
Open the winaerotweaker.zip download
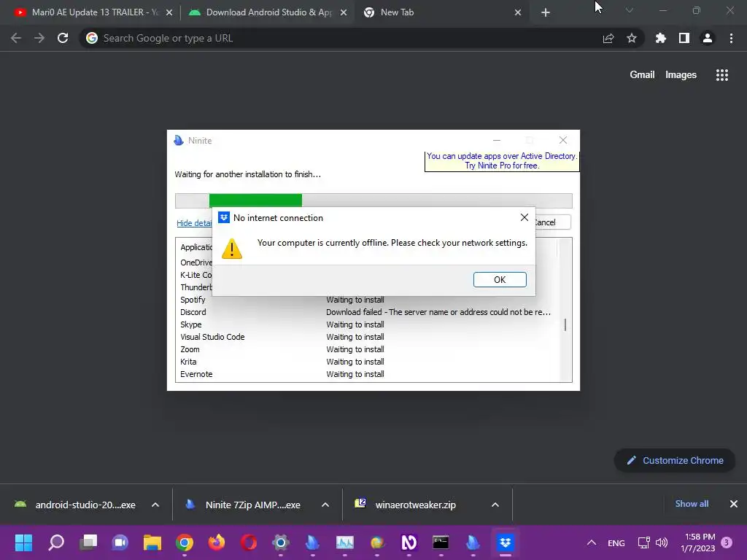[407, 505]
